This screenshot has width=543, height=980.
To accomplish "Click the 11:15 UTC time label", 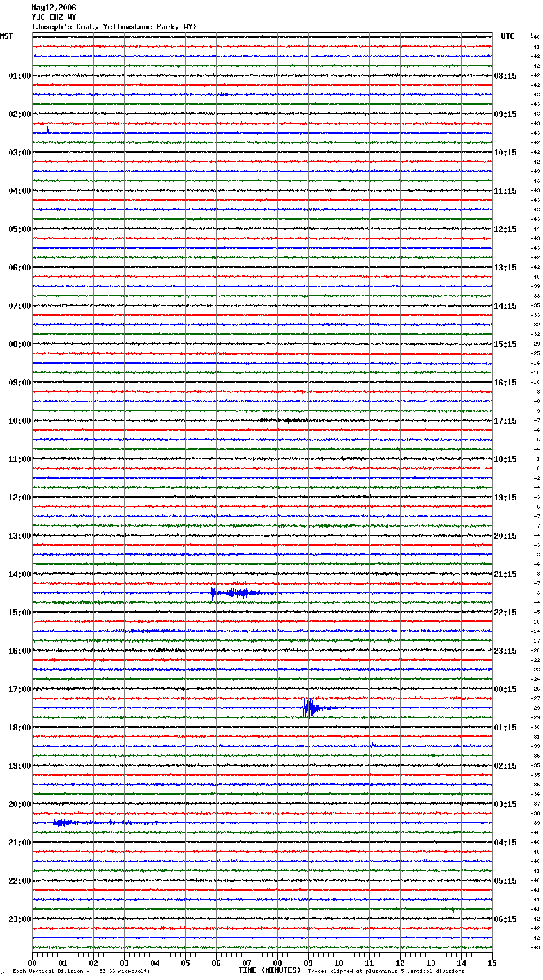I will tap(505, 191).
